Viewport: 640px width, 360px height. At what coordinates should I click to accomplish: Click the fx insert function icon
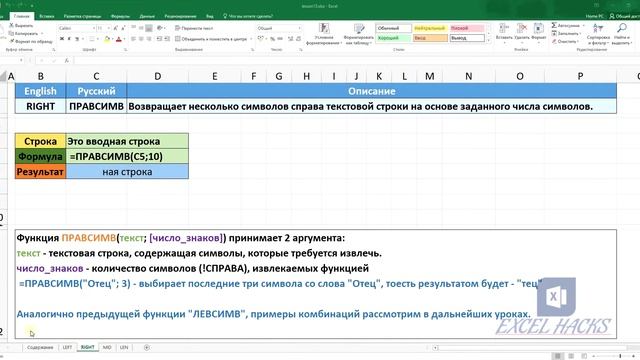click(x=67, y=60)
